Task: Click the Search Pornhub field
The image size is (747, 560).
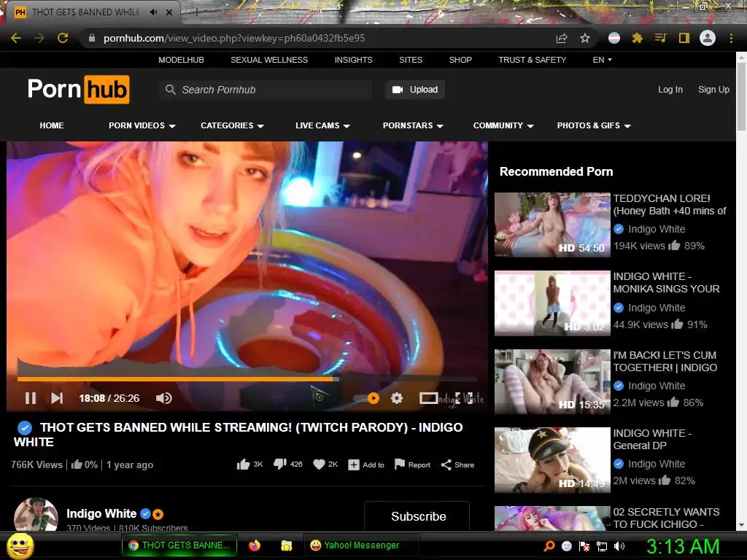Action: [x=266, y=90]
